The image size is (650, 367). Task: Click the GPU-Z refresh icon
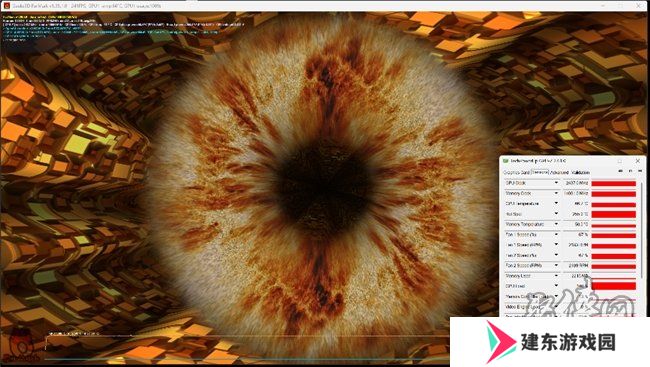[x=631, y=171]
